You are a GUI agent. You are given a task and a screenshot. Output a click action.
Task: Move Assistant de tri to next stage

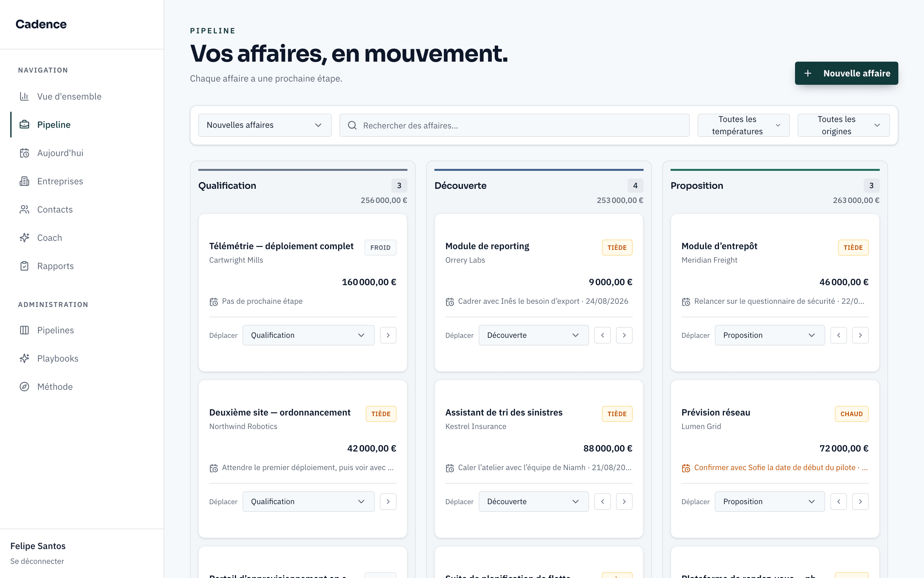(x=624, y=502)
